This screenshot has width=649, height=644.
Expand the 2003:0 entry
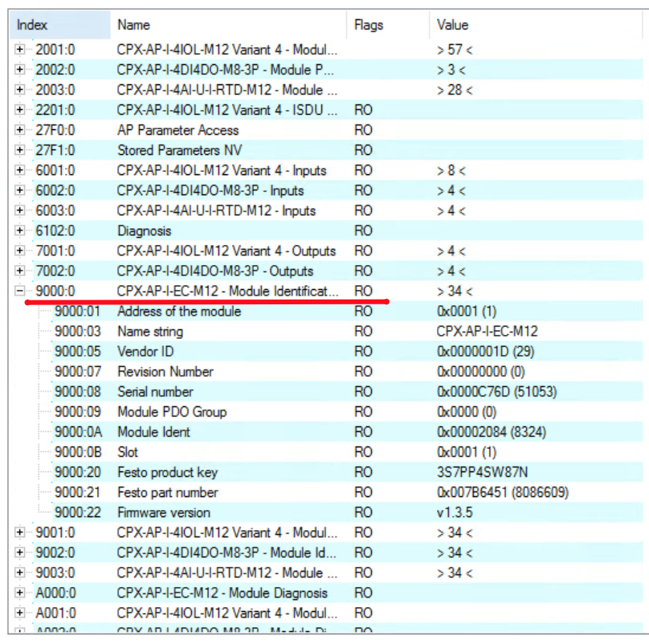tap(19, 89)
